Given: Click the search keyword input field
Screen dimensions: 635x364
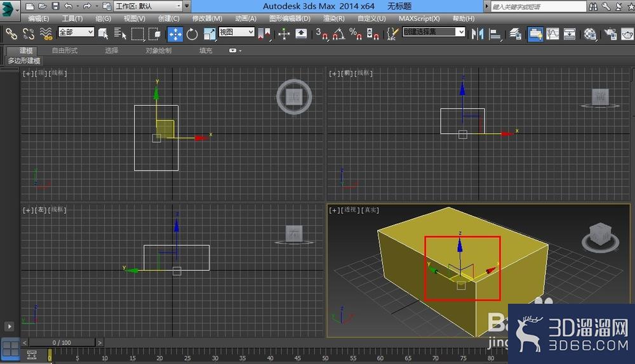Looking at the screenshot, I should (538, 6).
